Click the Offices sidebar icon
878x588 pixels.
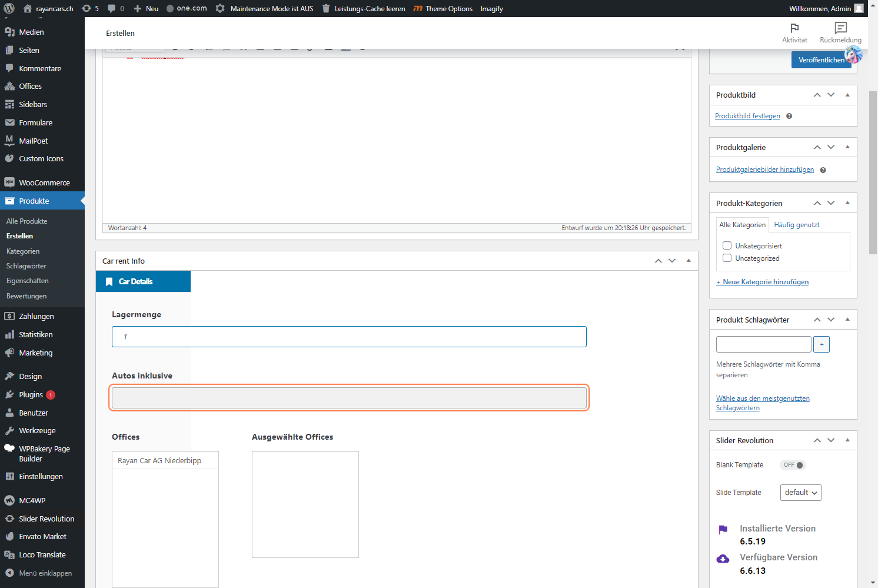click(9, 86)
